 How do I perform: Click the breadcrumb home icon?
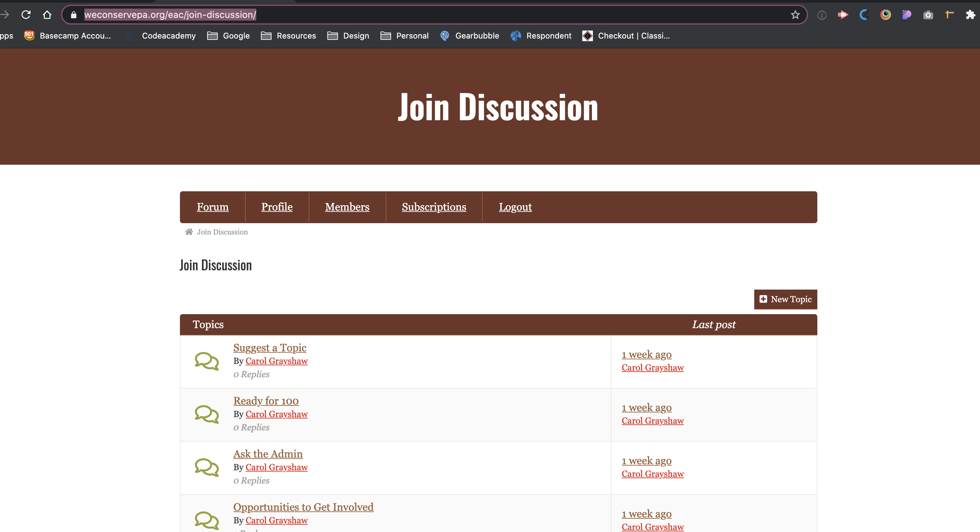[189, 232]
